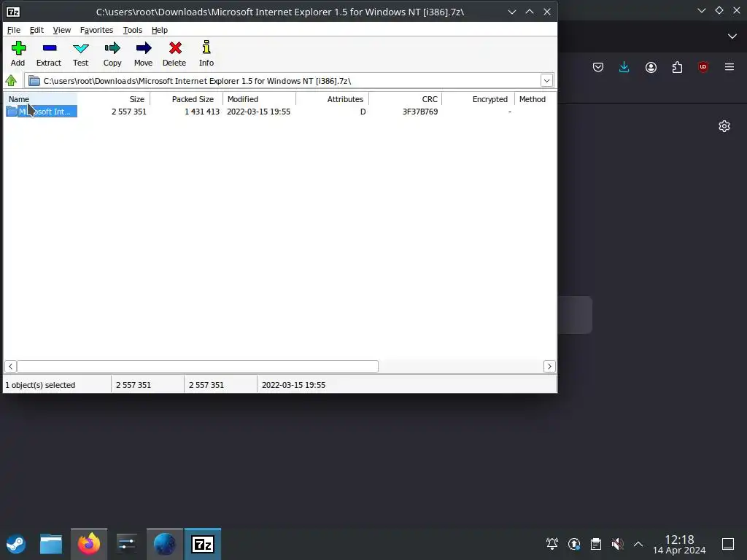The image size is (747, 560).
Task: Open View menu
Action: pyautogui.click(x=62, y=30)
